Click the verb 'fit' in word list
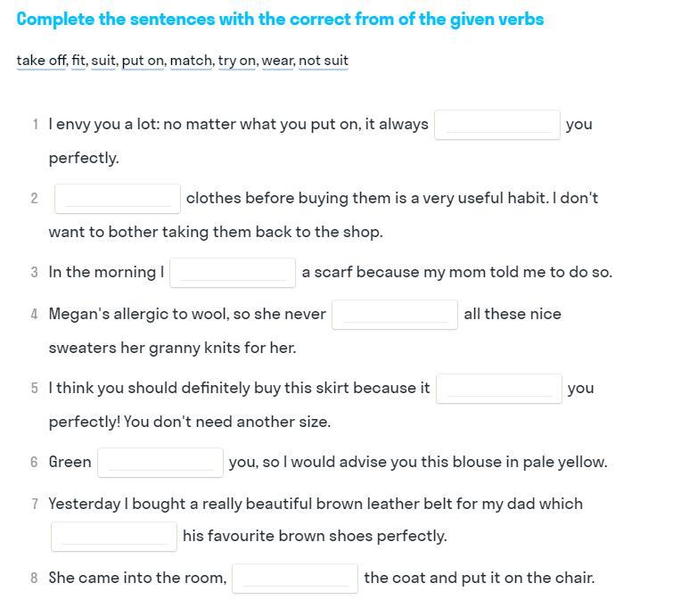 (78, 61)
